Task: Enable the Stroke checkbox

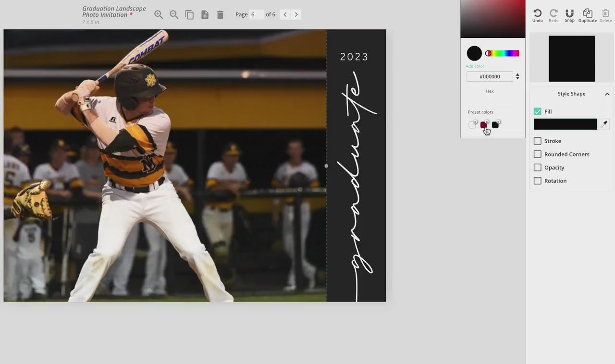Action: point(538,141)
